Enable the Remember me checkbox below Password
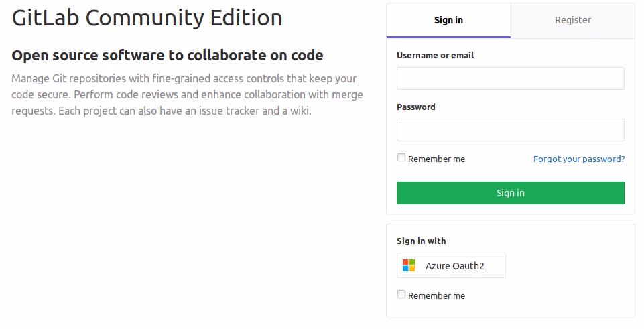The height and width of the screenshot is (329, 644). coord(401,158)
